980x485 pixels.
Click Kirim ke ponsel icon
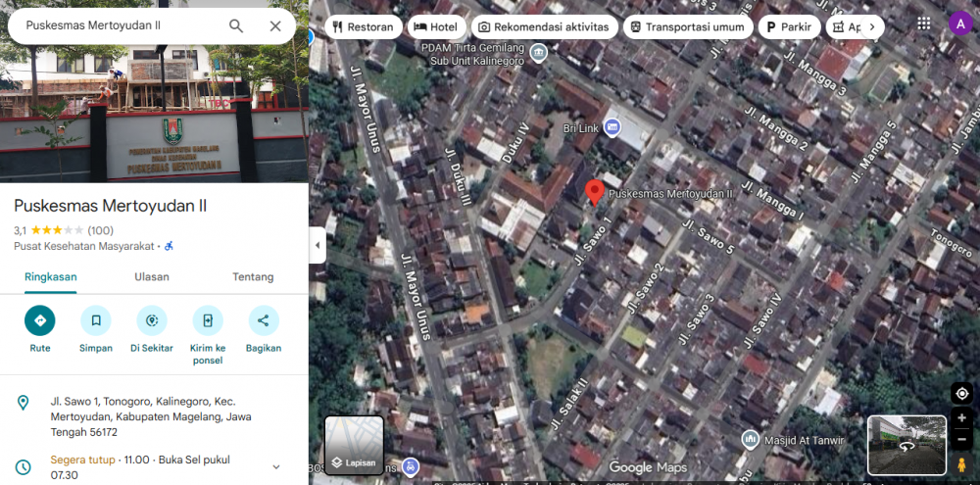pyautogui.click(x=207, y=320)
